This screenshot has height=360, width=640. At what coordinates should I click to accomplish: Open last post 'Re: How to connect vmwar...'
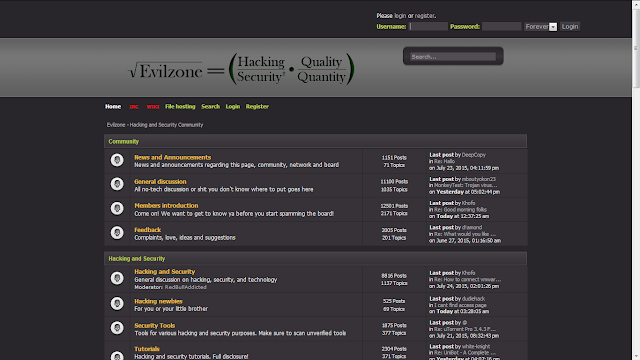467,280
